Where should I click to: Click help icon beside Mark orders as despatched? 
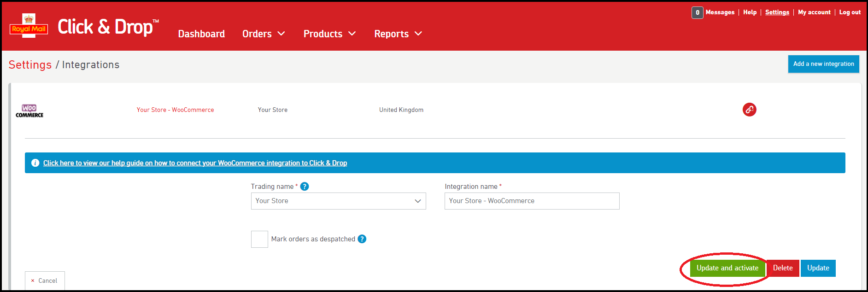tap(362, 239)
